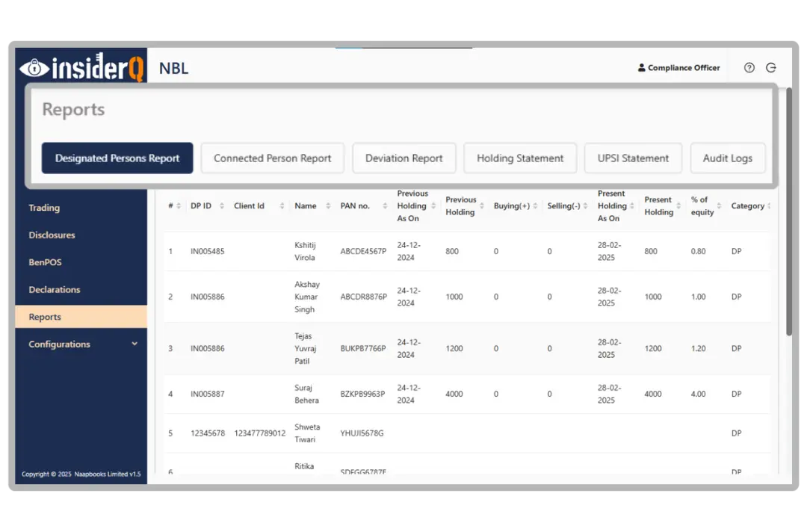Click % of equity value 1.20

[x=698, y=348]
